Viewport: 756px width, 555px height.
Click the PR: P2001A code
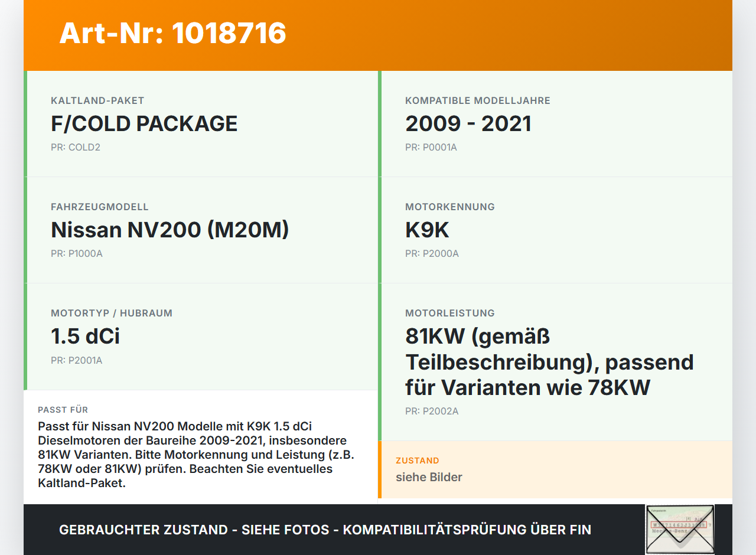(x=77, y=360)
